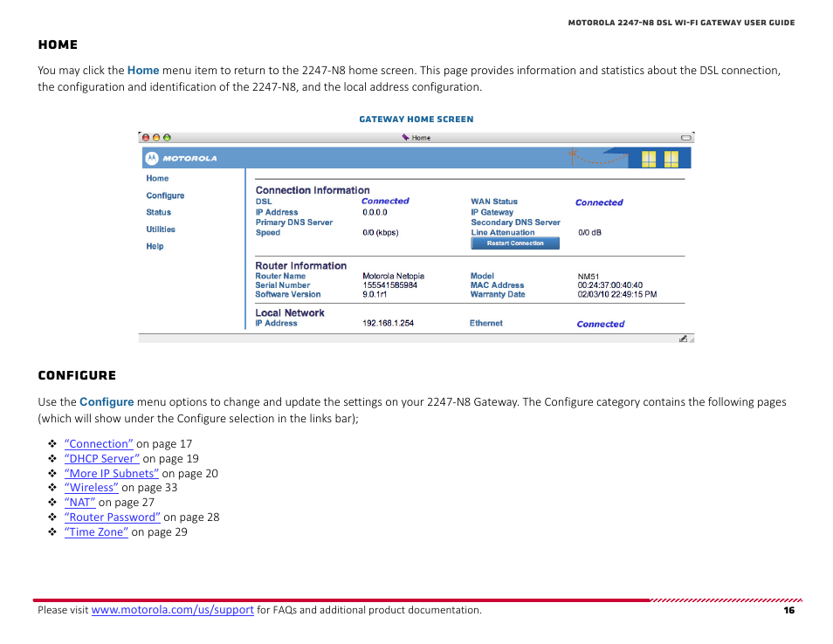833x644 pixels.
Task: Open the "Wireless" page link
Action: click(x=92, y=488)
